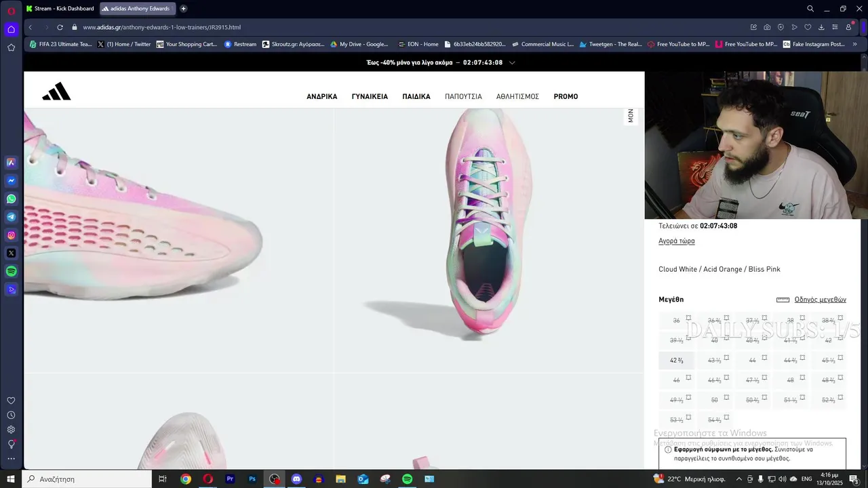Click Windows taskbar search box

tap(87, 479)
